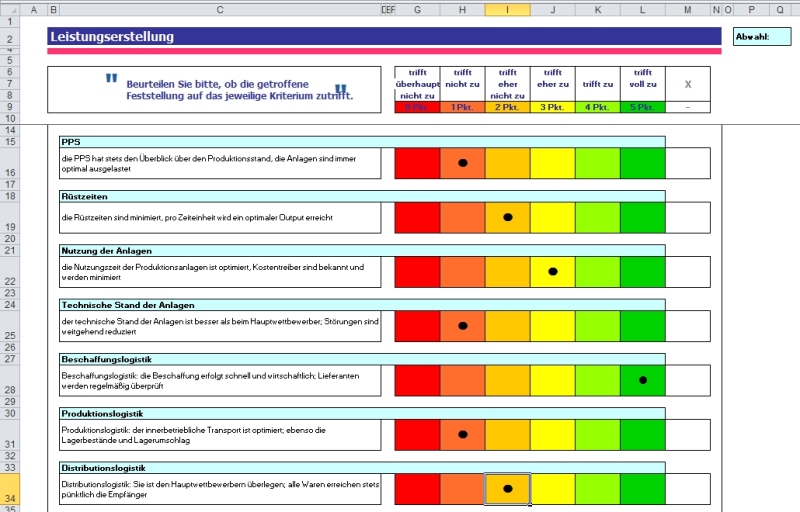The width and height of the screenshot is (800, 512).
Task: Click the Abwahl cell
Action: pos(761,37)
